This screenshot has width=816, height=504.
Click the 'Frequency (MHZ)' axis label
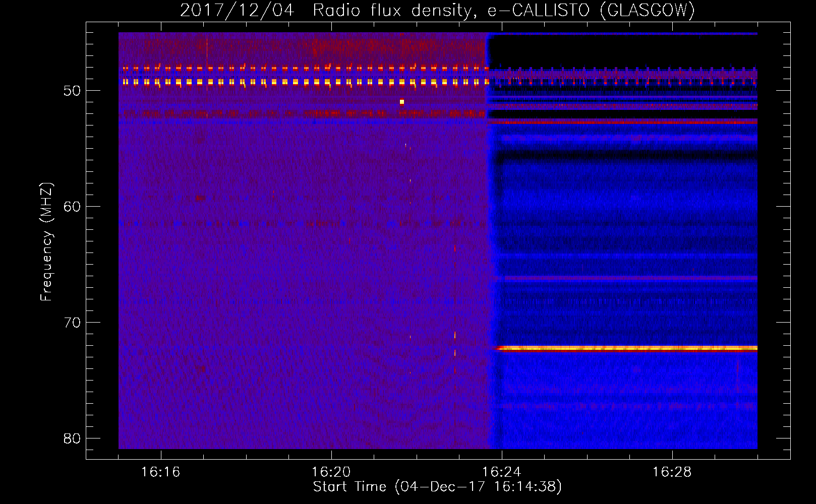coord(46,242)
